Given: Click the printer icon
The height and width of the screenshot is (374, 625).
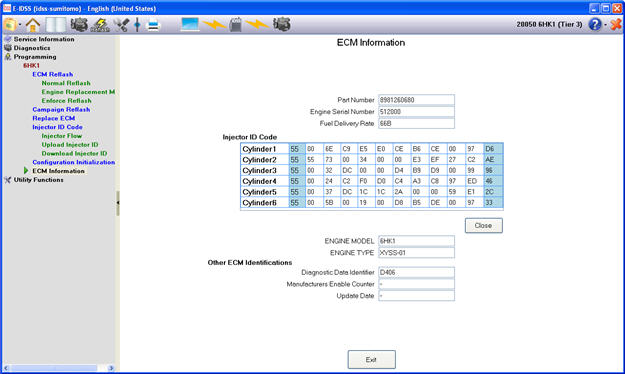Looking at the screenshot, I should click(x=153, y=25).
